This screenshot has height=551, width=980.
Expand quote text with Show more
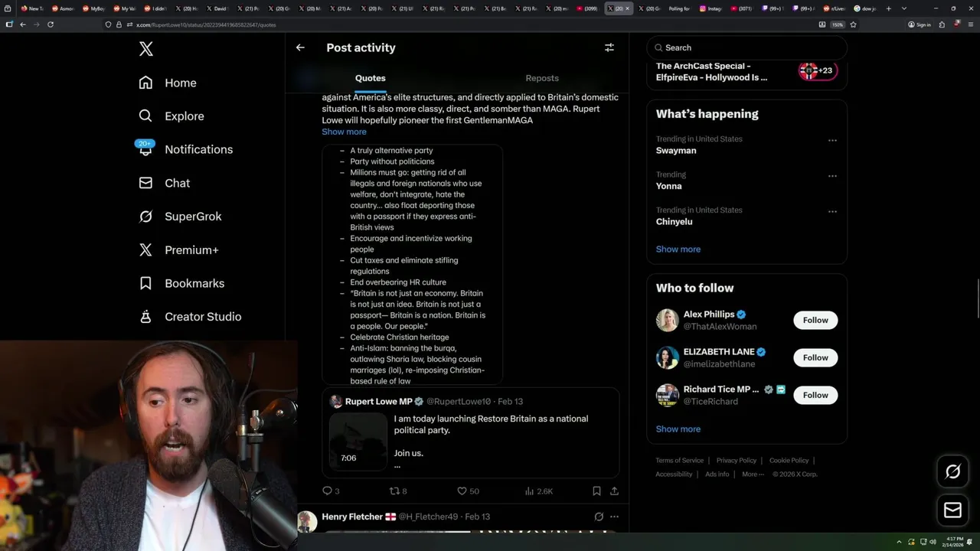344,132
